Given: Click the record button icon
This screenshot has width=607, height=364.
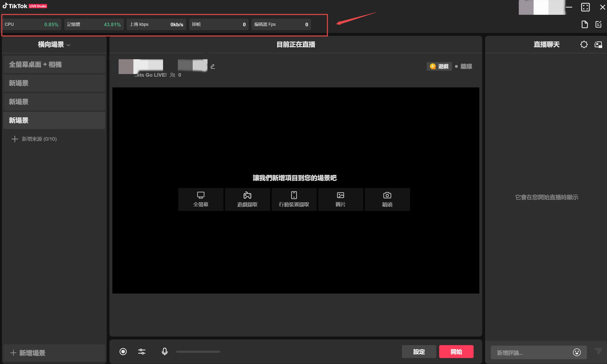Looking at the screenshot, I should pyautogui.click(x=123, y=352).
